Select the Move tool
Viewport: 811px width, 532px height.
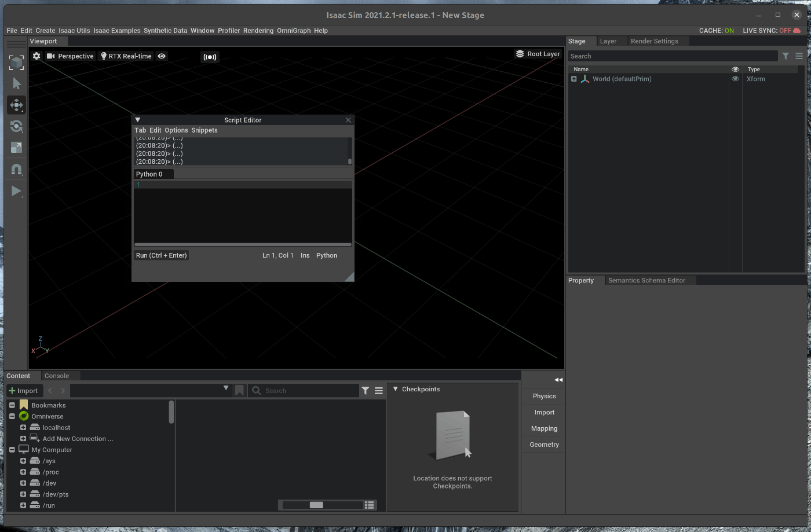click(x=16, y=105)
